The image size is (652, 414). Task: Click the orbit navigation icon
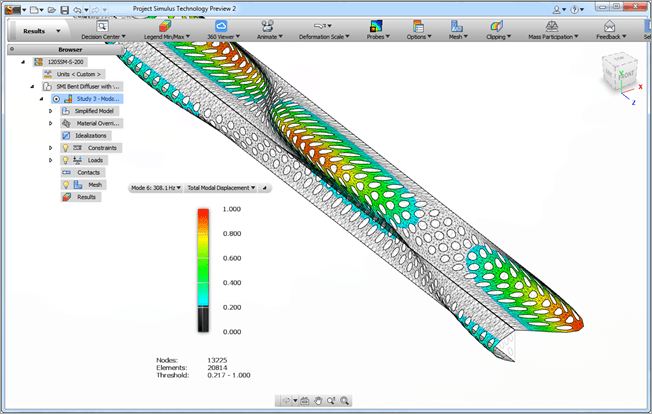[286, 401]
